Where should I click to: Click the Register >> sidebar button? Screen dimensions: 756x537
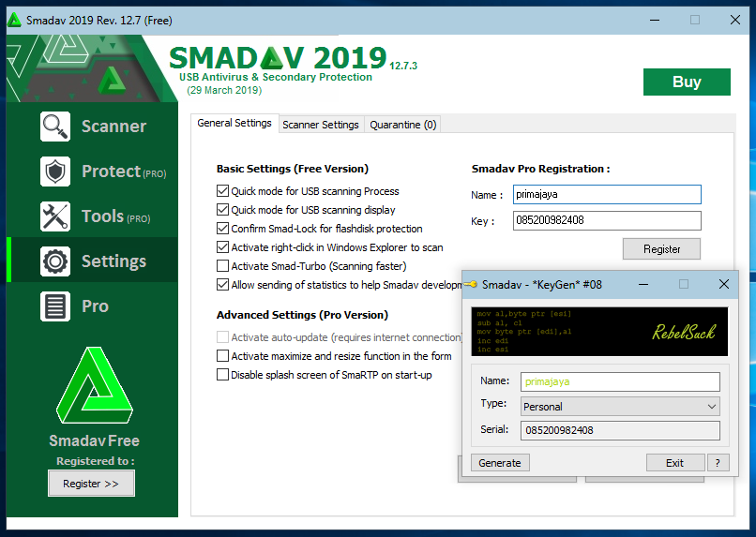click(91, 484)
